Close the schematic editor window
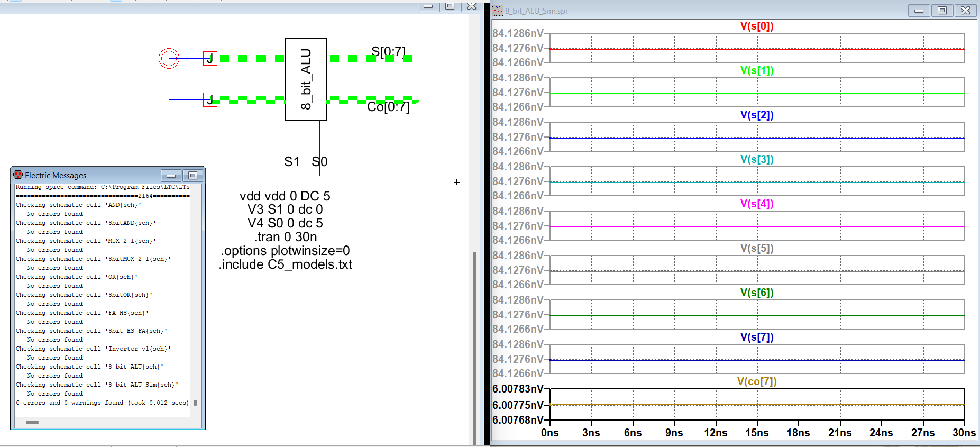 pyautogui.click(x=471, y=6)
